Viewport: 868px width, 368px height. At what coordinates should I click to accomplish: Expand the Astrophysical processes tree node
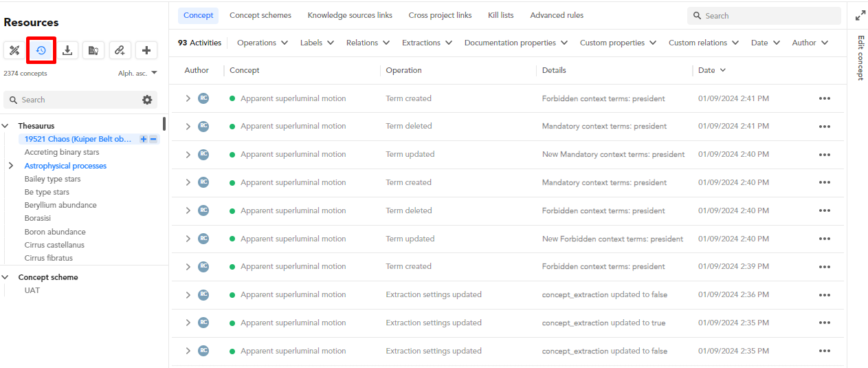tap(10, 166)
